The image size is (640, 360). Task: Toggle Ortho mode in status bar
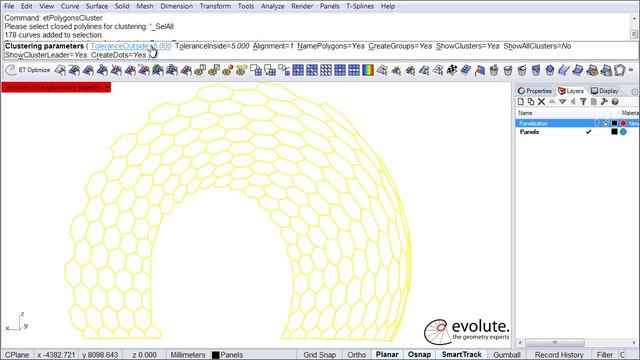[356, 355]
